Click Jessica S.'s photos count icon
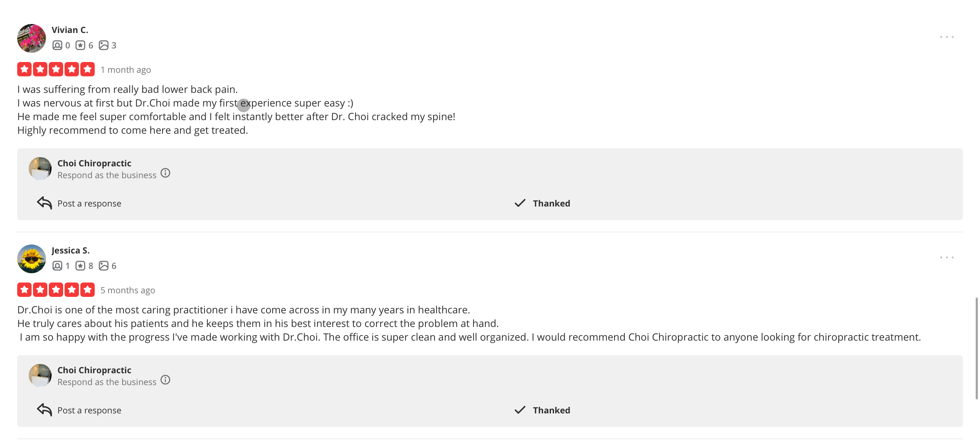The height and width of the screenshot is (441, 980). coord(103,266)
